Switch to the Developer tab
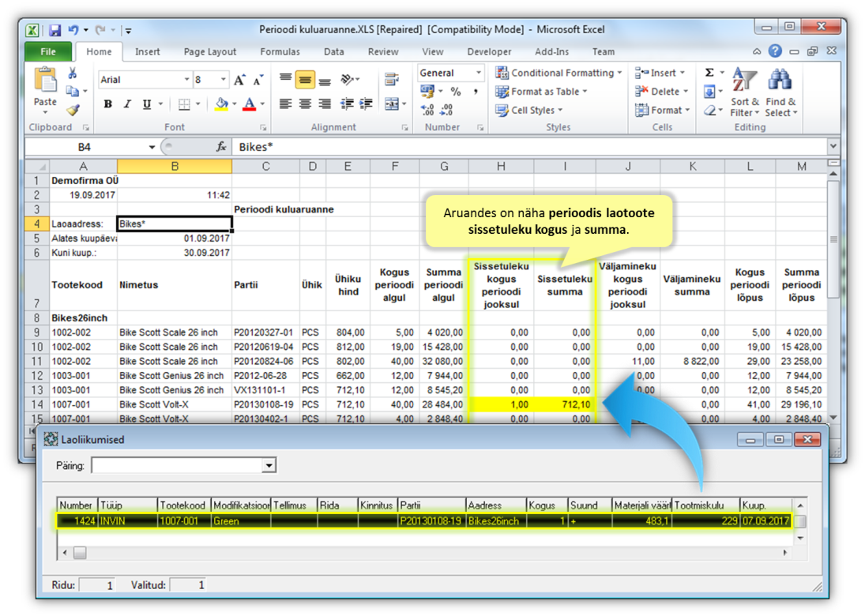 point(489,52)
